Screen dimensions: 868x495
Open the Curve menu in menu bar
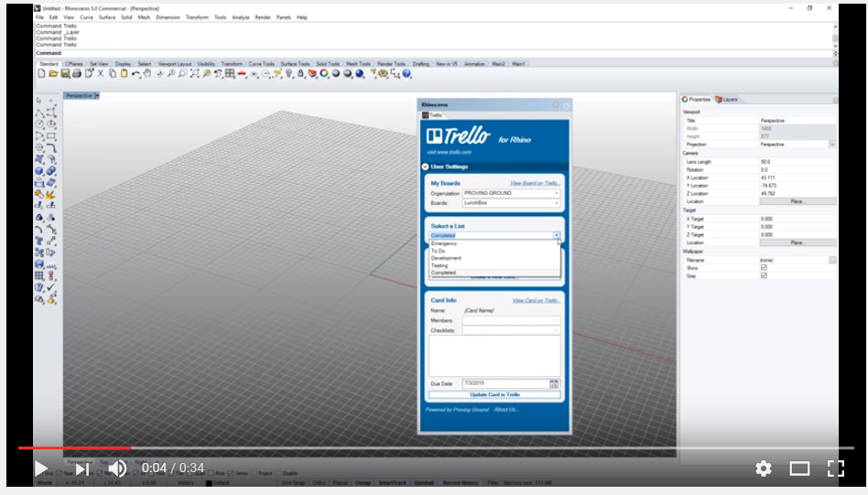click(x=86, y=17)
